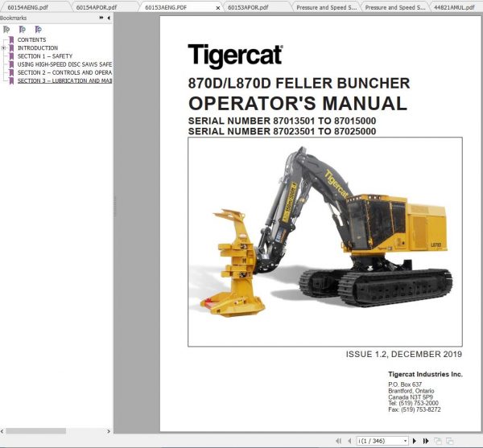Click the second bookmark tool icon
The height and width of the screenshot is (448, 483).
[23, 30]
